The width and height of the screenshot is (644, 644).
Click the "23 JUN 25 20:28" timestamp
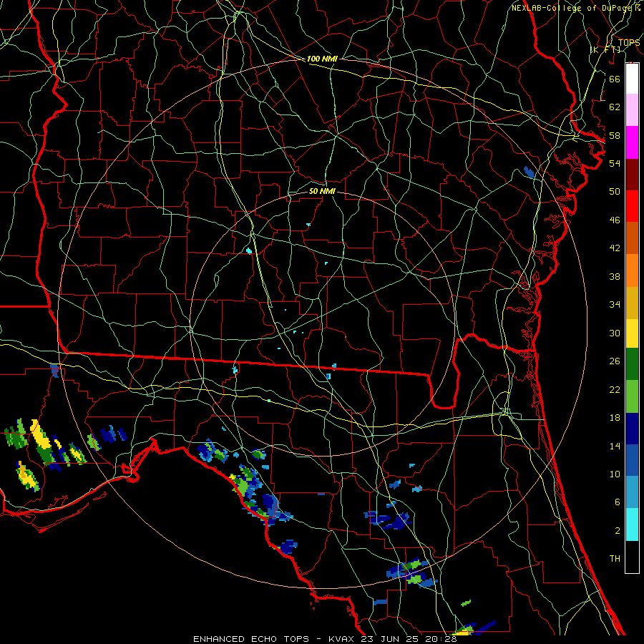409,639
